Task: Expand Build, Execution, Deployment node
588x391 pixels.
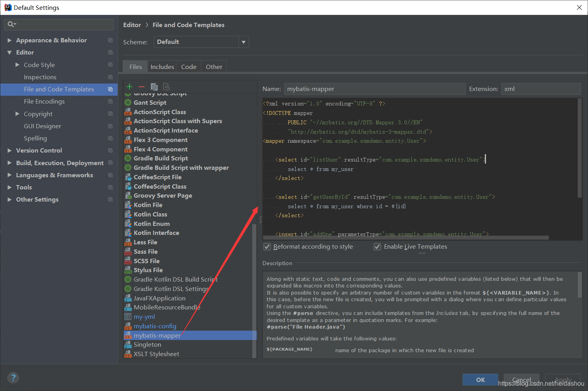Action: click(9, 163)
